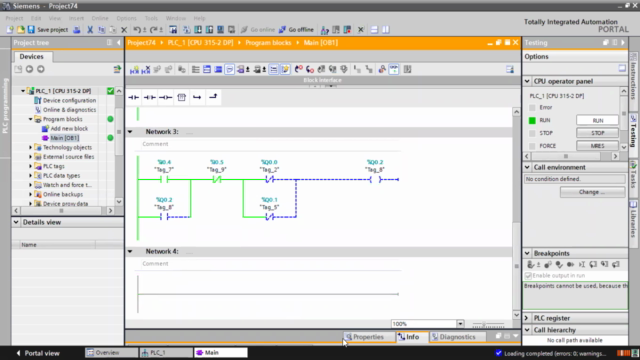This screenshot has height=360, width=640.
Task: Click the STOP button in operator panel
Action: (598, 133)
